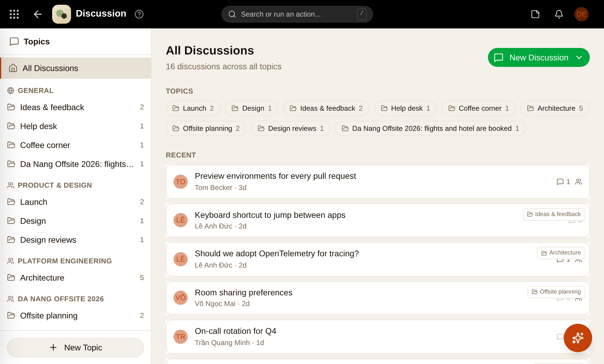The width and height of the screenshot is (604, 364).
Task: Click Architecture tag on OpenTelemetry discussion
Action: (x=561, y=253)
